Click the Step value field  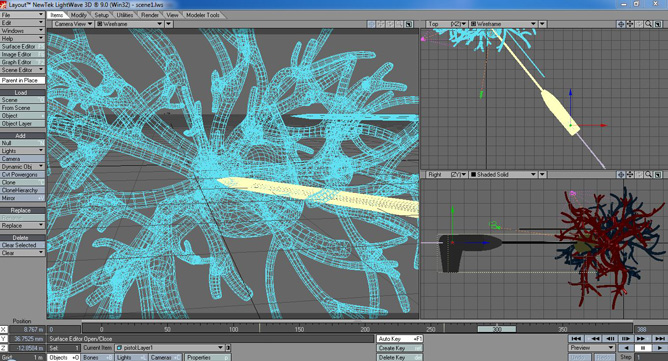650,357
